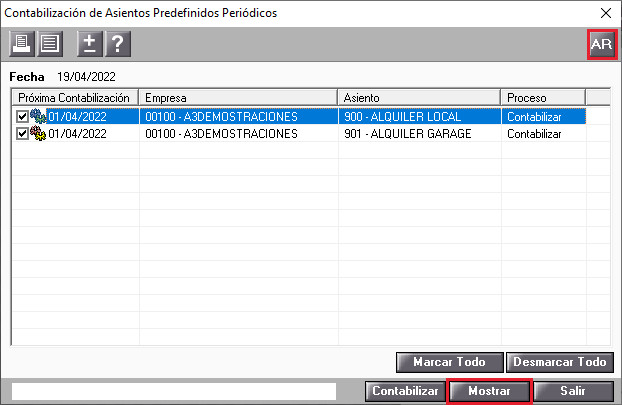
Task: Click the Marcar Todo button
Action: [x=449, y=362]
